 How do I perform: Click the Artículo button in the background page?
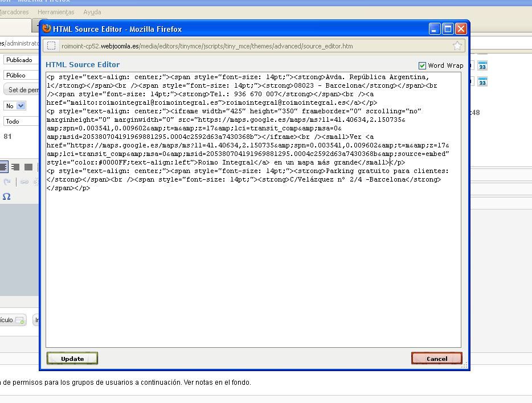pos(13,320)
